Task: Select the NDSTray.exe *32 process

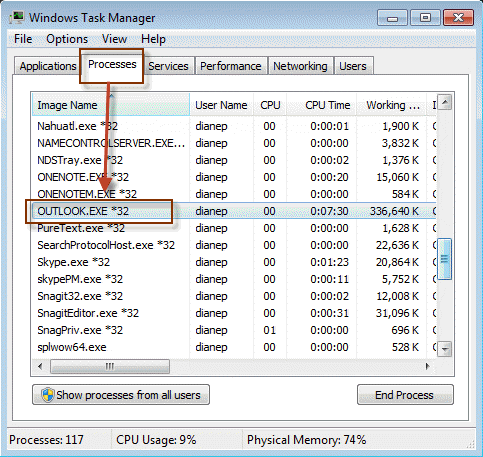Action: pyautogui.click(x=234, y=160)
